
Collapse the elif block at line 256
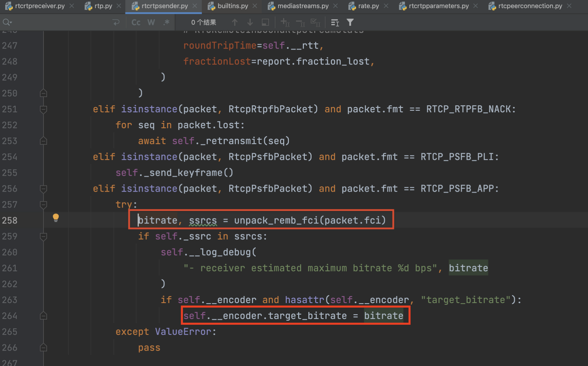43,189
